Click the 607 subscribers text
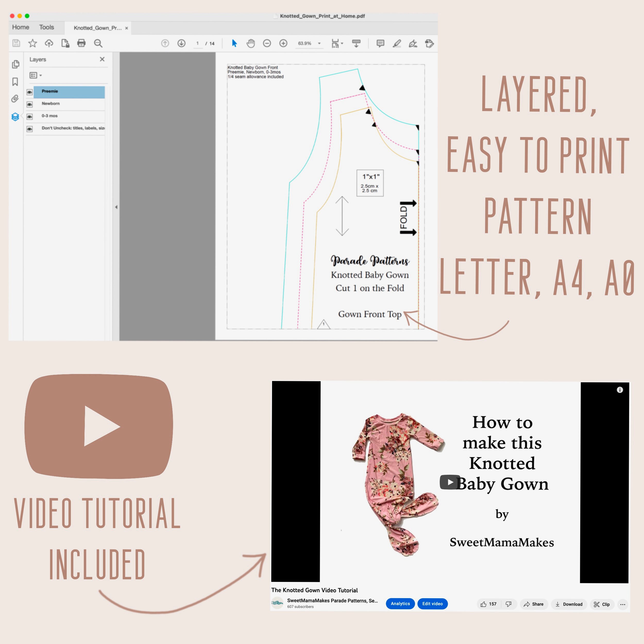This screenshot has height=644, width=644. pos(300,607)
